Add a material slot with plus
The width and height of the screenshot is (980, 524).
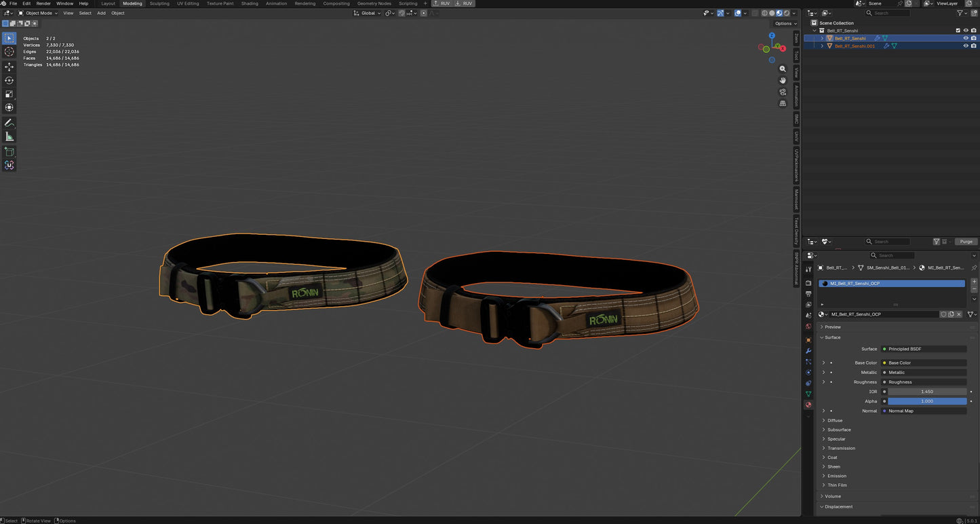coord(974,282)
